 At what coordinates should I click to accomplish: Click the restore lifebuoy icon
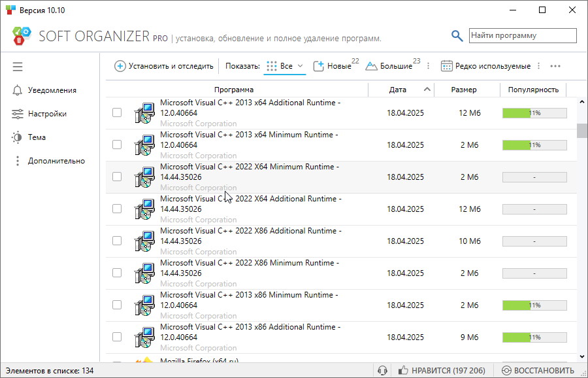pyautogui.click(x=506, y=371)
